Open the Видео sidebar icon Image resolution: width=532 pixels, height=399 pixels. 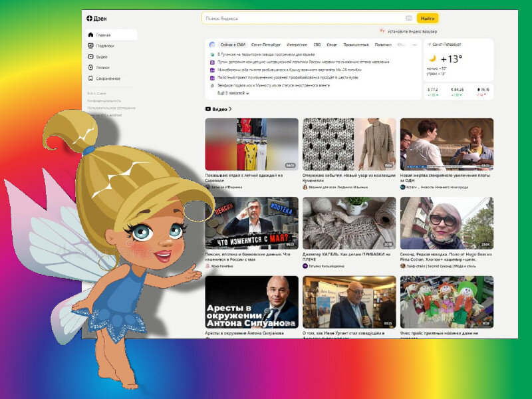tap(90, 57)
